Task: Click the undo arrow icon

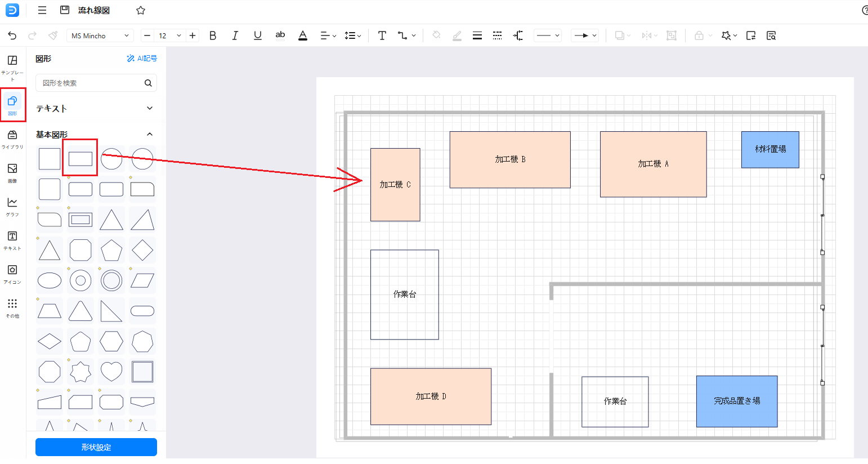Action: (x=12, y=35)
